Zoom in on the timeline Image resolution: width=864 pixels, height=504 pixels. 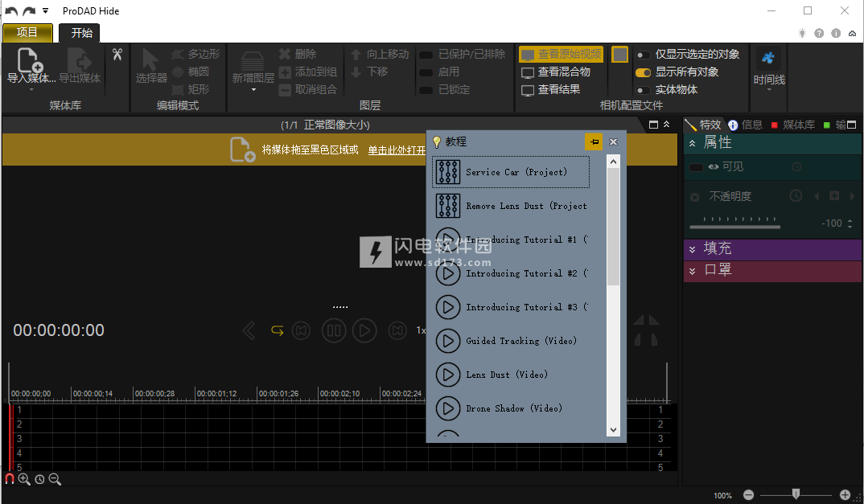pos(24,479)
